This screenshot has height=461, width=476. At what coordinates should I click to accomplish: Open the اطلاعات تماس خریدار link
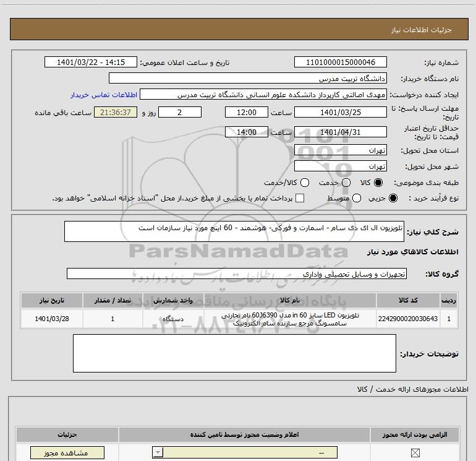point(104,95)
